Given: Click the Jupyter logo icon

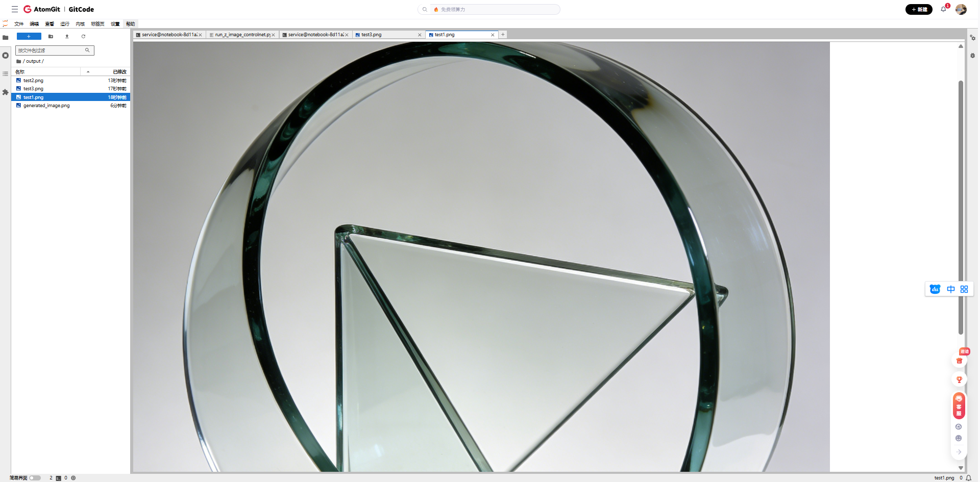Looking at the screenshot, I should 5,23.
